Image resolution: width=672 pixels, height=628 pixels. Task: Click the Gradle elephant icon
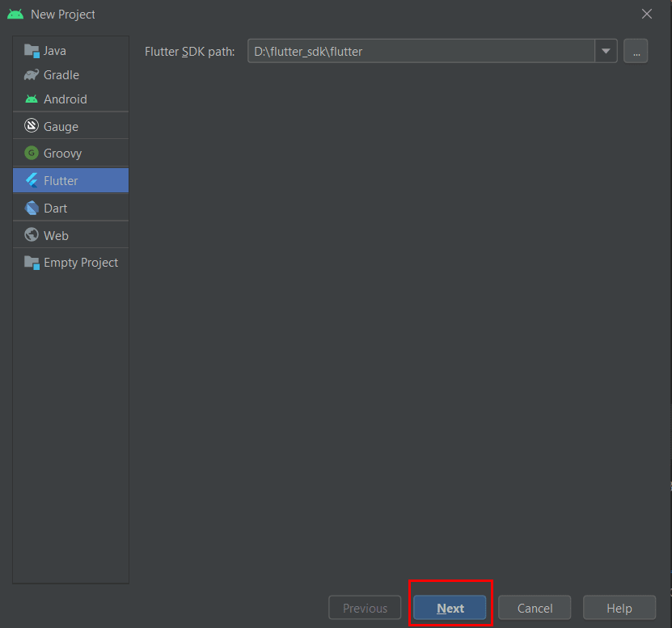[x=32, y=75]
